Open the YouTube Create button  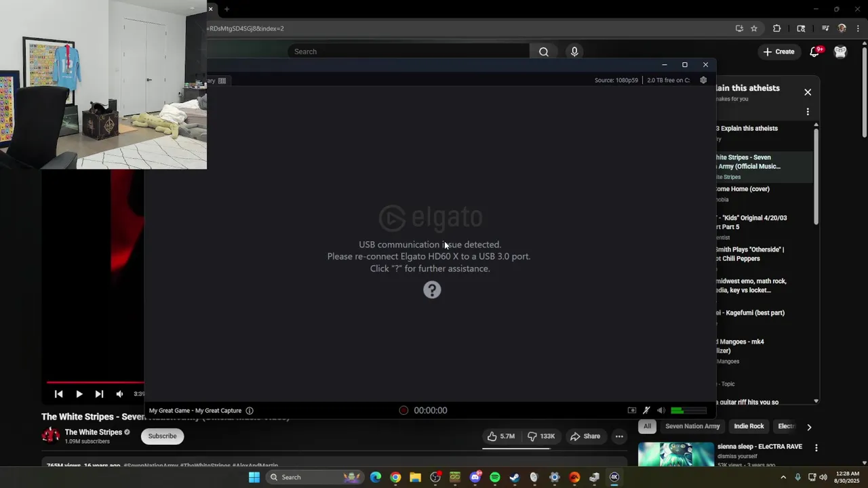778,52
